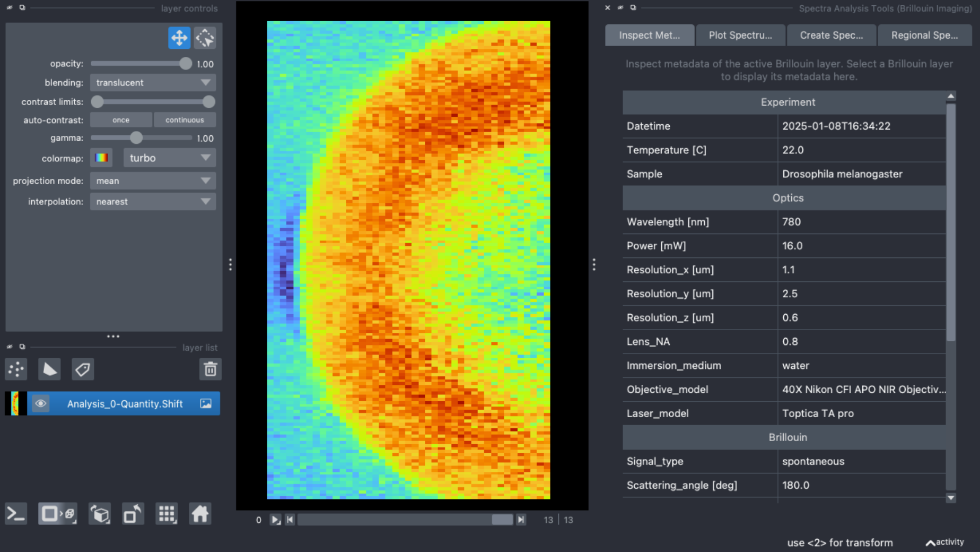Apply auto-contrast once
980x552 pixels.
(x=121, y=120)
